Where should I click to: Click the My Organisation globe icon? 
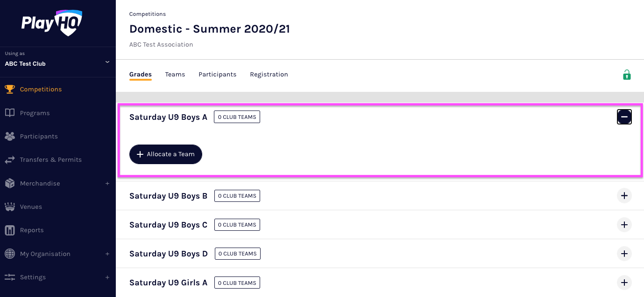[10, 254]
